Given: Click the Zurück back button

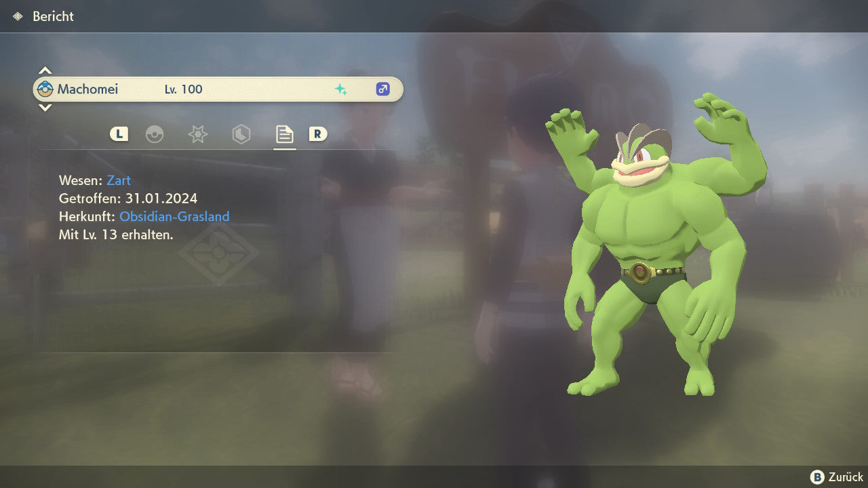Looking at the screenshot, I should pos(837,477).
